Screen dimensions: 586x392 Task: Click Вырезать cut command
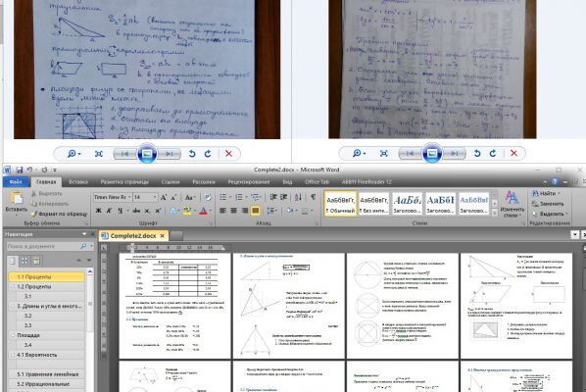coord(47,194)
